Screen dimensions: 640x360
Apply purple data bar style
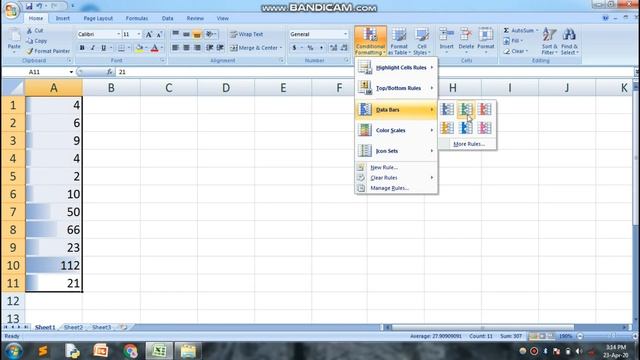(x=484, y=128)
